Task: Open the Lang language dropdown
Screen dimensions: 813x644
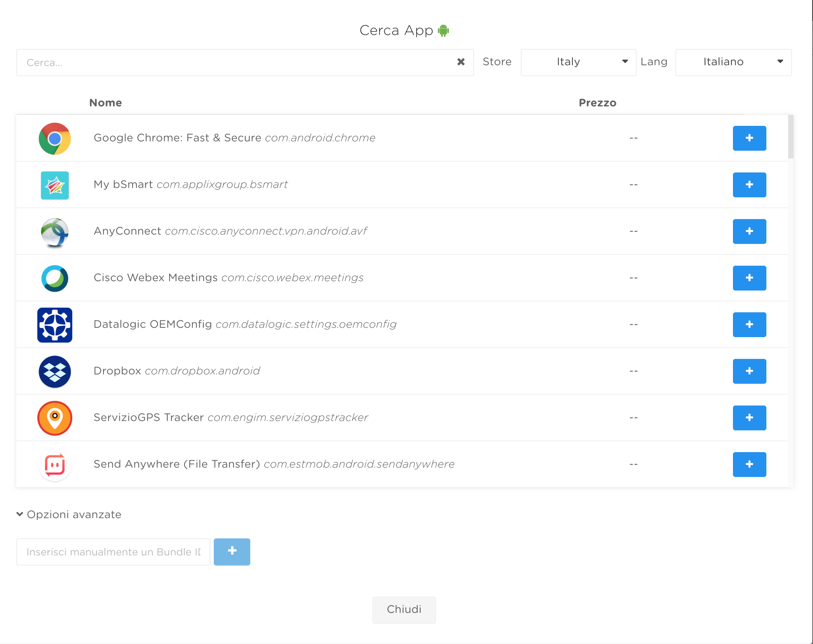Action: point(733,63)
